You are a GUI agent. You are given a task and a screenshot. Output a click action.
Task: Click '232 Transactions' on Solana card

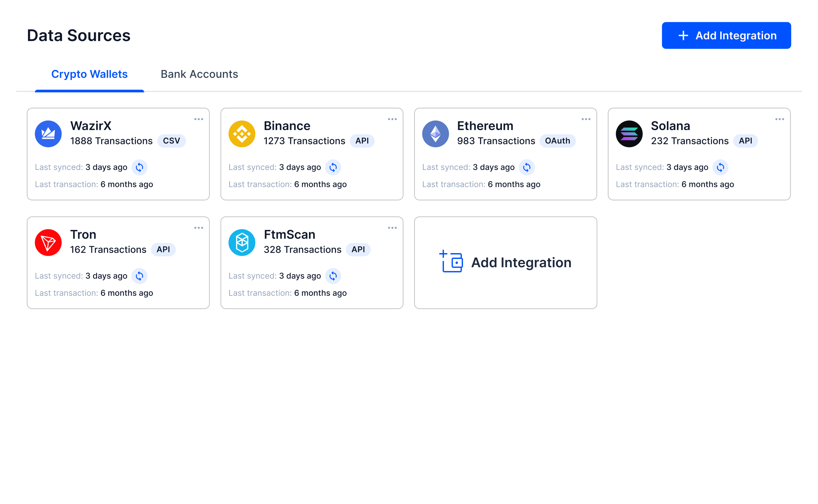click(x=690, y=141)
